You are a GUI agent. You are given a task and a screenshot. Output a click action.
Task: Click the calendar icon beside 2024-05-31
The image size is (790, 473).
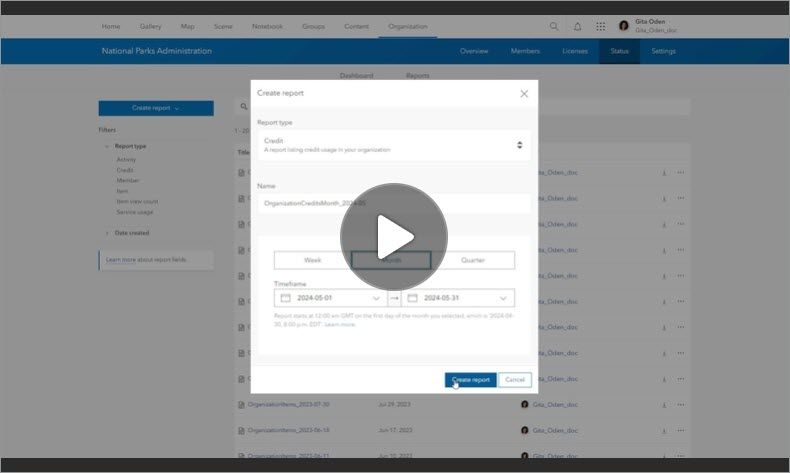(x=413, y=298)
